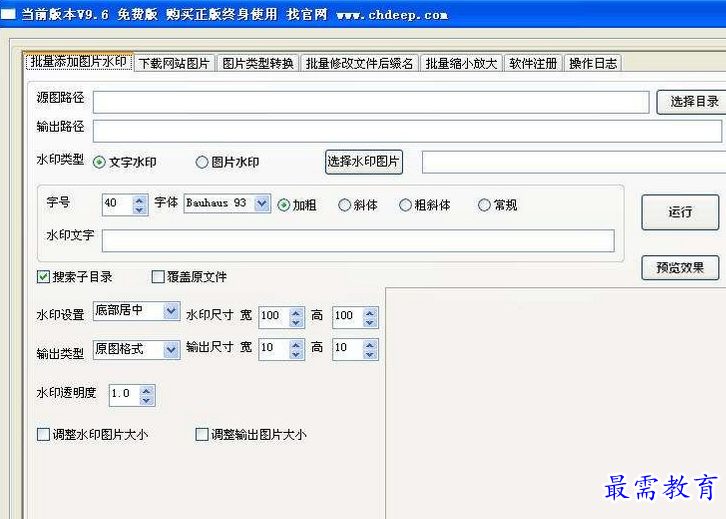Click the 水印尺寸 高 field showing 100

(x=348, y=317)
